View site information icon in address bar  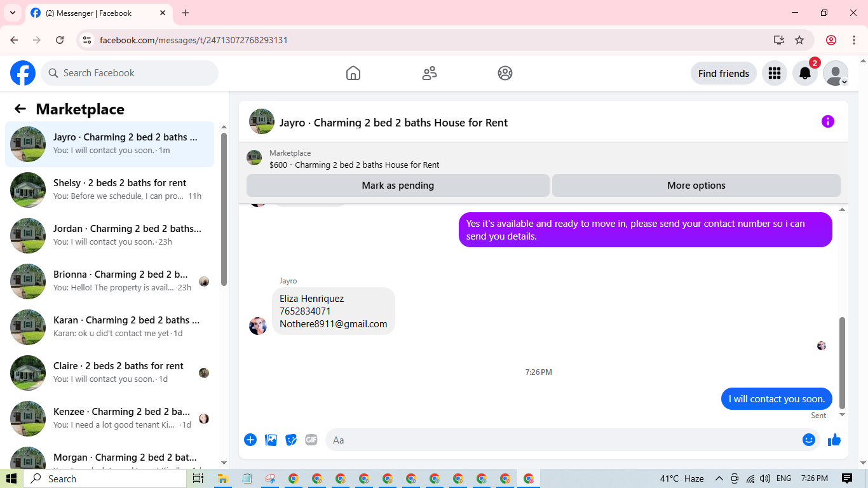[88, 40]
